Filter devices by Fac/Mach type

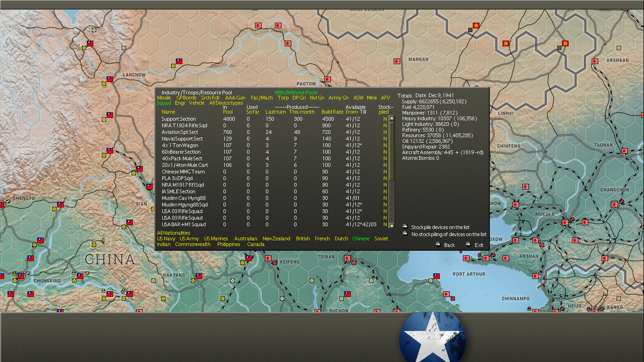pyautogui.click(x=262, y=98)
